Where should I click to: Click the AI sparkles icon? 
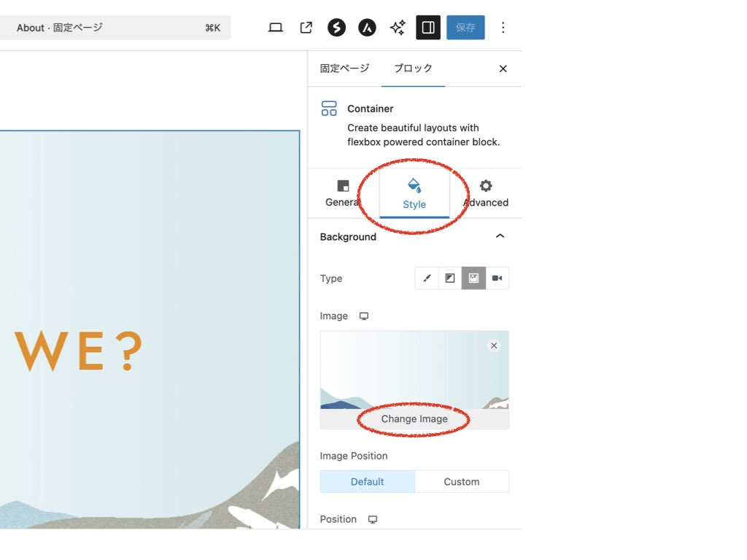point(398,28)
